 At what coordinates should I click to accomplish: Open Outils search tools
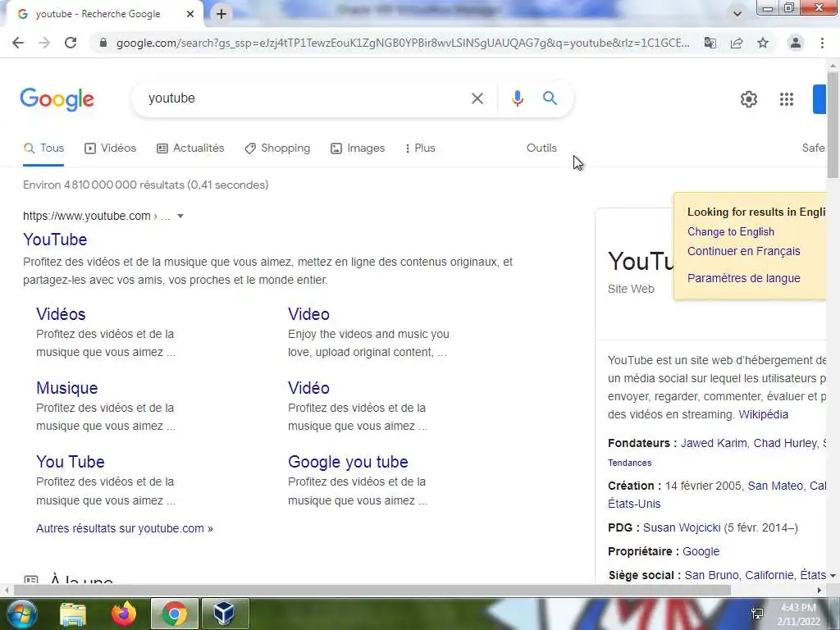541,148
